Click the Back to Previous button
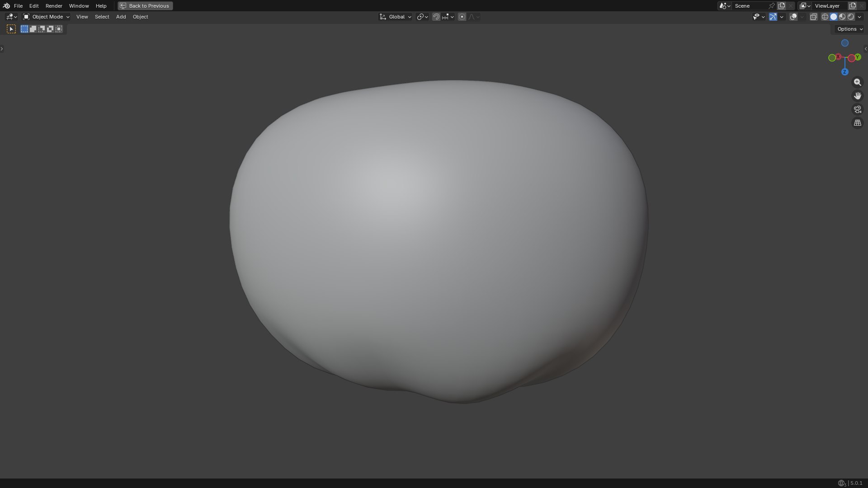The width and height of the screenshot is (868, 488). click(145, 6)
